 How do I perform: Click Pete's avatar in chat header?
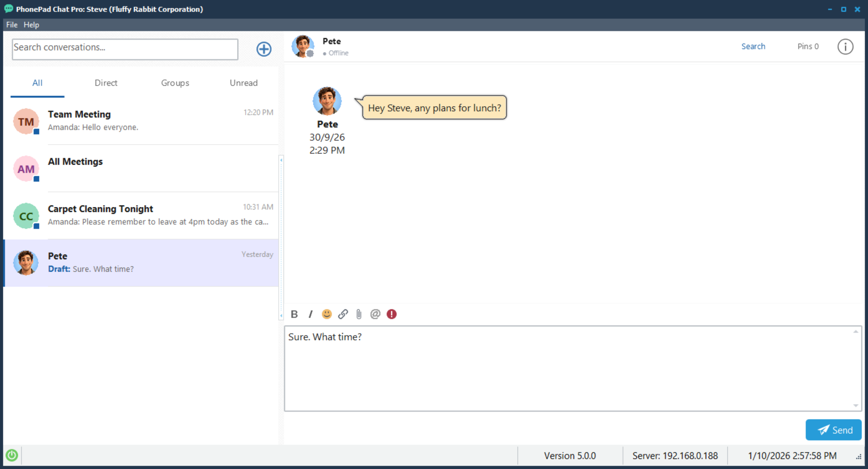pyautogui.click(x=303, y=46)
